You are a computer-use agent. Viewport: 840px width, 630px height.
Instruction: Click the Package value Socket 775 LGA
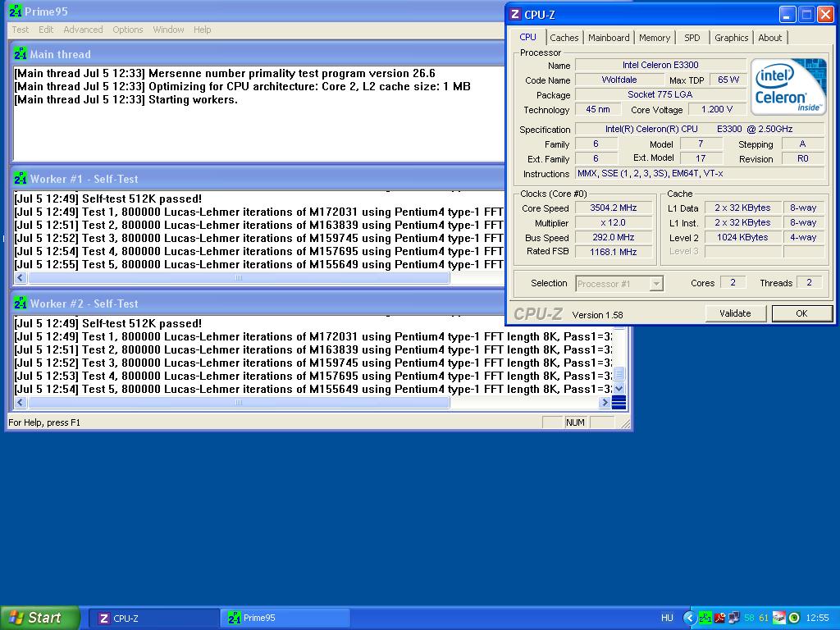point(660,94)
